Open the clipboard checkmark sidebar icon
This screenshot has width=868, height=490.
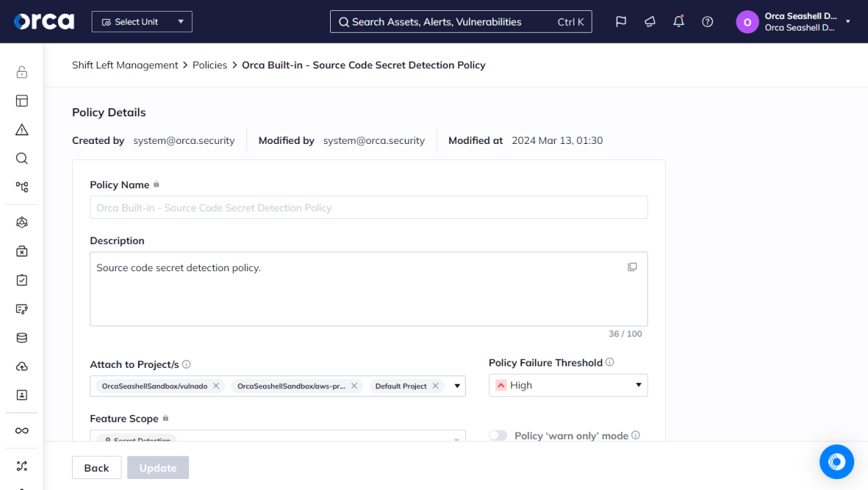point(22,280)
